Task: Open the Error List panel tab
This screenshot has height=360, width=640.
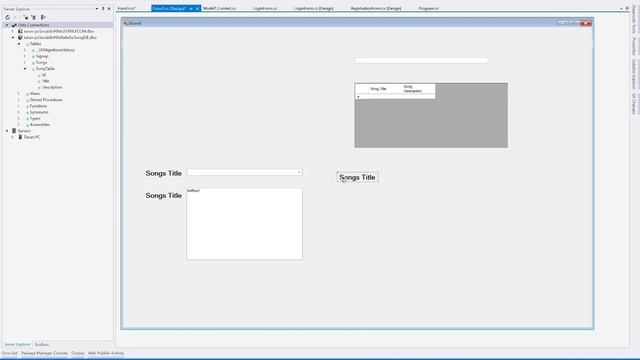Action: point(9,353)
